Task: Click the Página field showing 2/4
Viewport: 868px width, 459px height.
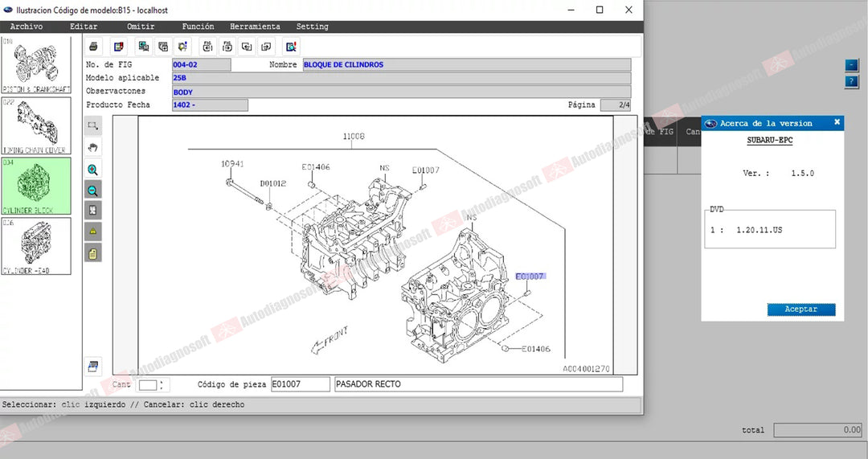Action: [x=616, y=105]
